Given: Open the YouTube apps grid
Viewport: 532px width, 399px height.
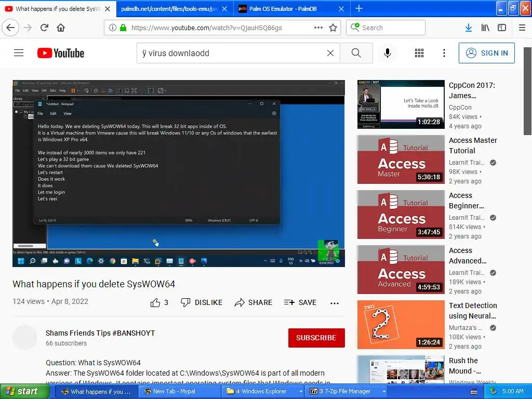Looking at the screenshot, I should click(419, 53).
